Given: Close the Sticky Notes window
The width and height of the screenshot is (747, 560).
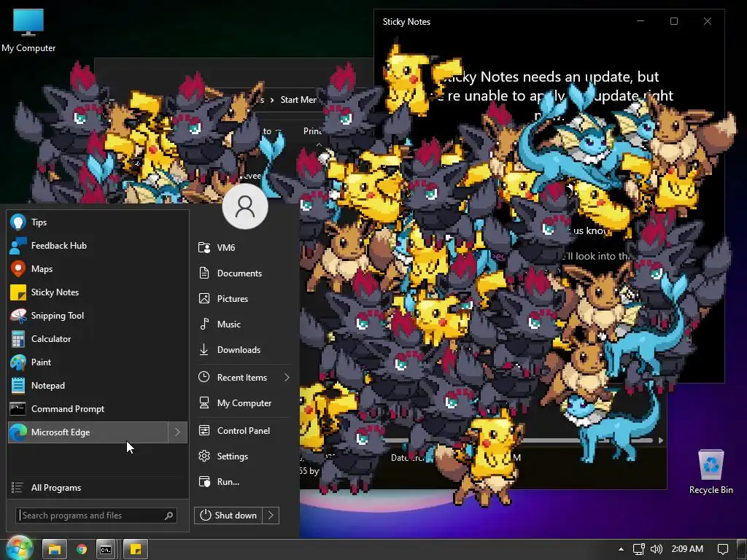Looking at the screenshot, I should tap(708, 21).
